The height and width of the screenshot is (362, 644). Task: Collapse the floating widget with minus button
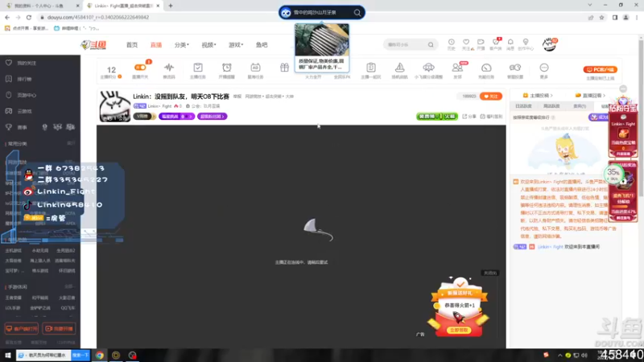coord(623,88)
